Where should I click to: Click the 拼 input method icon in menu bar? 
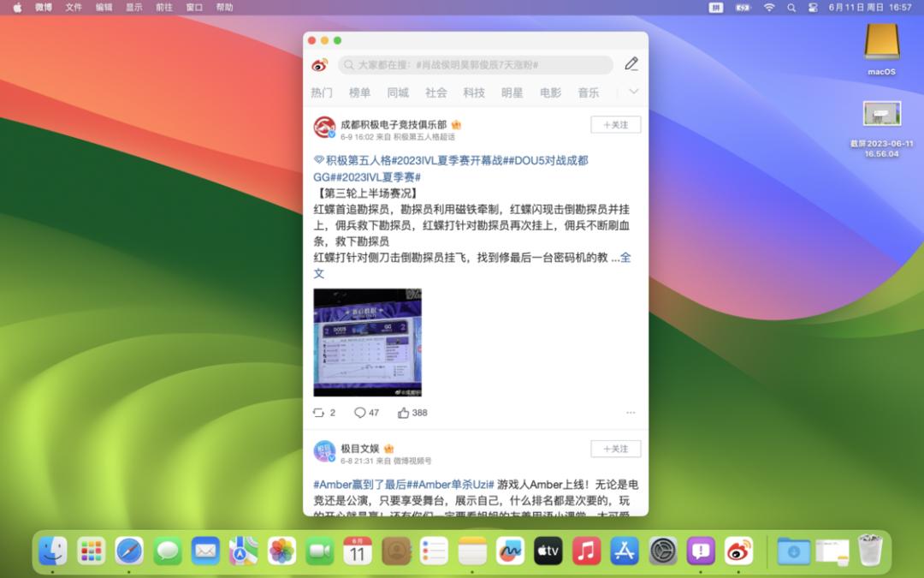click(716, 8)
